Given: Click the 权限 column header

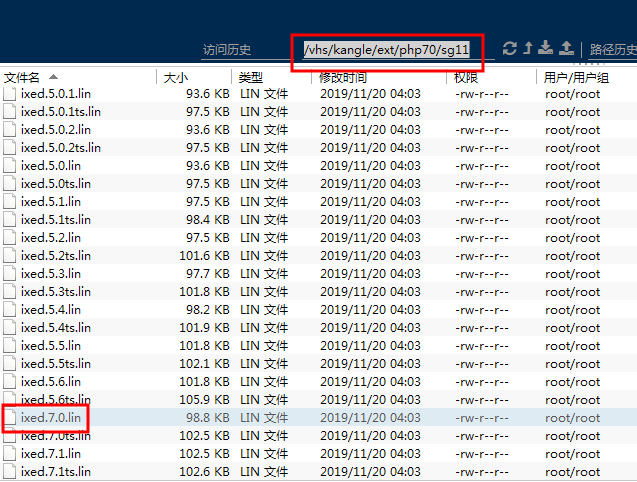Looking at the screenshot, I should tap(466, 77).
